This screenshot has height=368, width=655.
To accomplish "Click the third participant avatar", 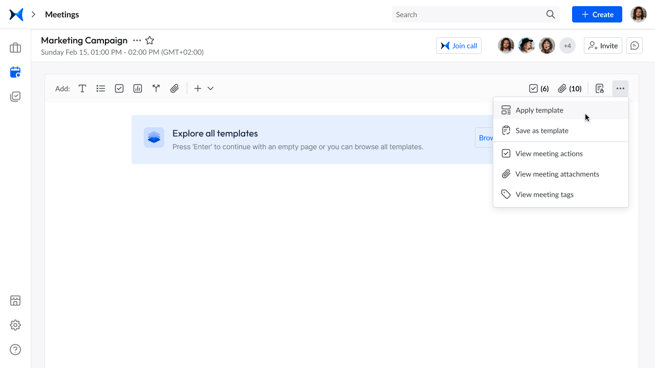I will coord(547,46).
